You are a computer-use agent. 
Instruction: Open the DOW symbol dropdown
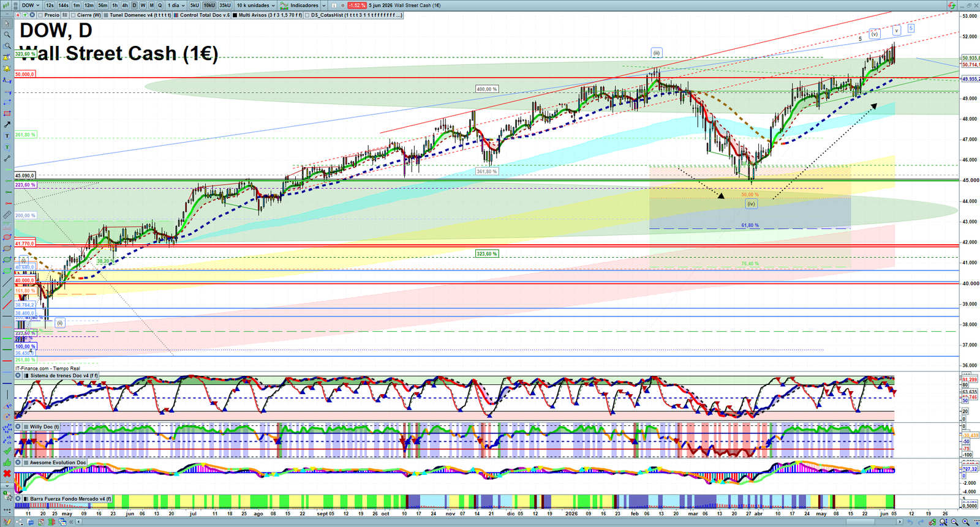point(31,6)
